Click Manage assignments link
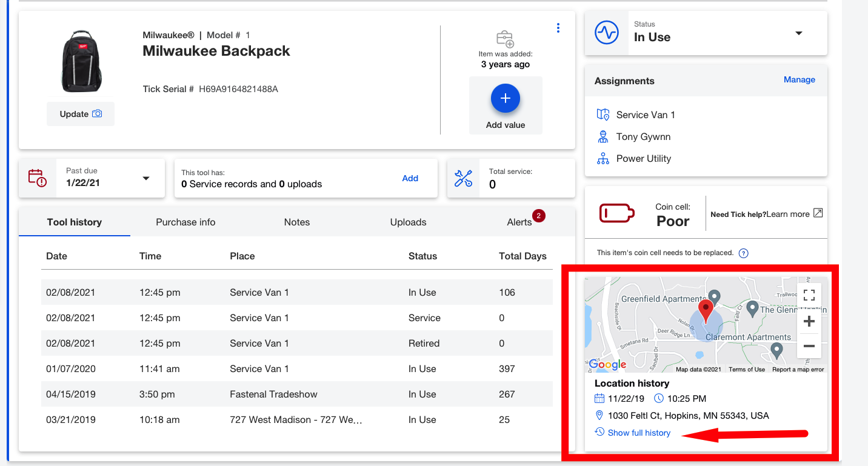Image resolution: width=868 pixels, height=466 pixels. (x=800, y=79)
